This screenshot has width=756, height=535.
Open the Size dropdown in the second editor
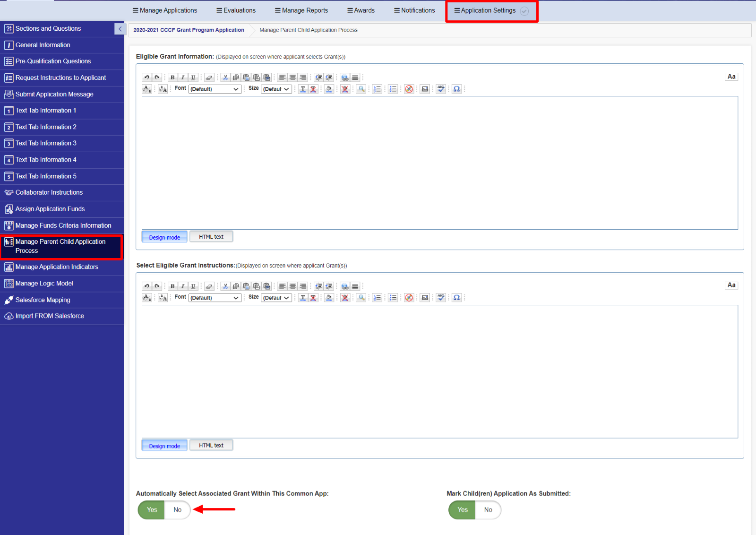[x=276, y=298]
